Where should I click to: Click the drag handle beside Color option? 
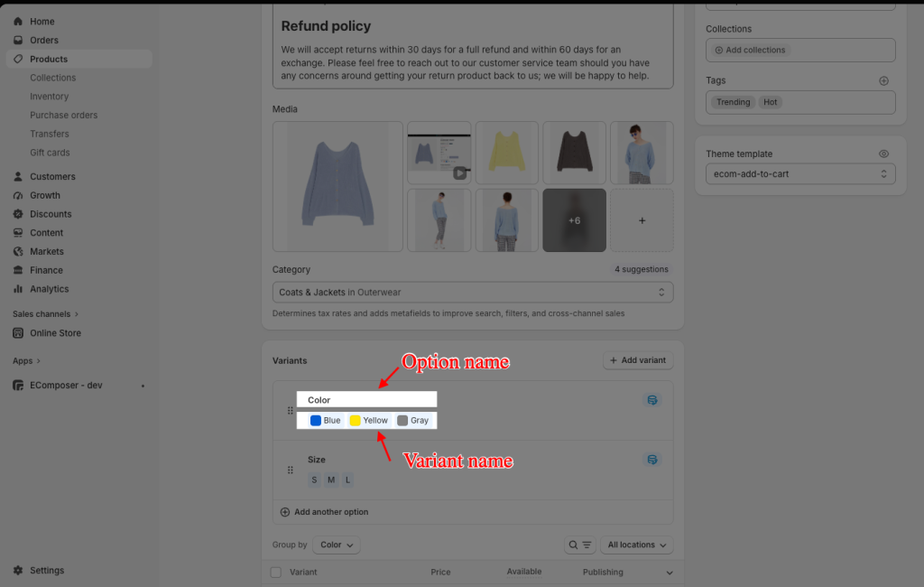coord(290,411)
